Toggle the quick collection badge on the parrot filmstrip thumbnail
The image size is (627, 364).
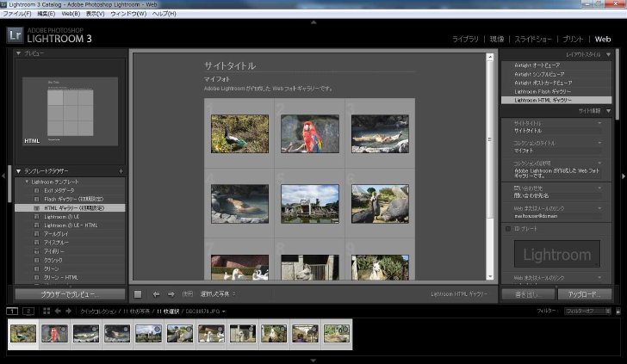click(63, 330)
